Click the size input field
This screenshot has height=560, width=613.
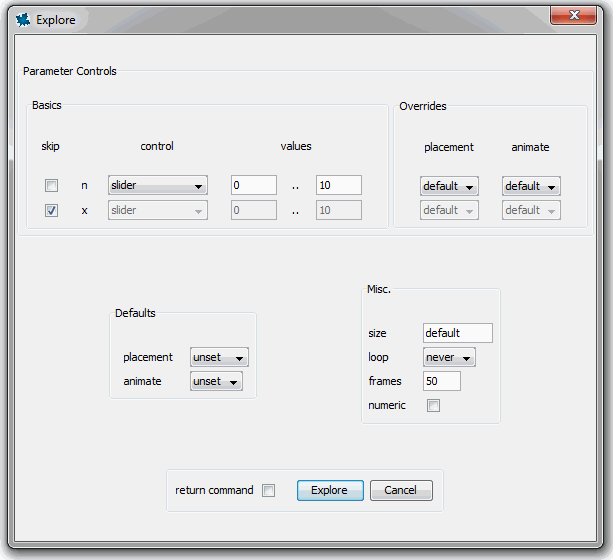(x=457, y=333)
